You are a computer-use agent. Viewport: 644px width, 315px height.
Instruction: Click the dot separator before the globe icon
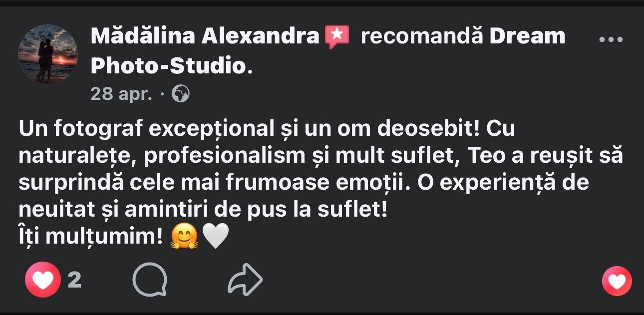pos(163,94)
